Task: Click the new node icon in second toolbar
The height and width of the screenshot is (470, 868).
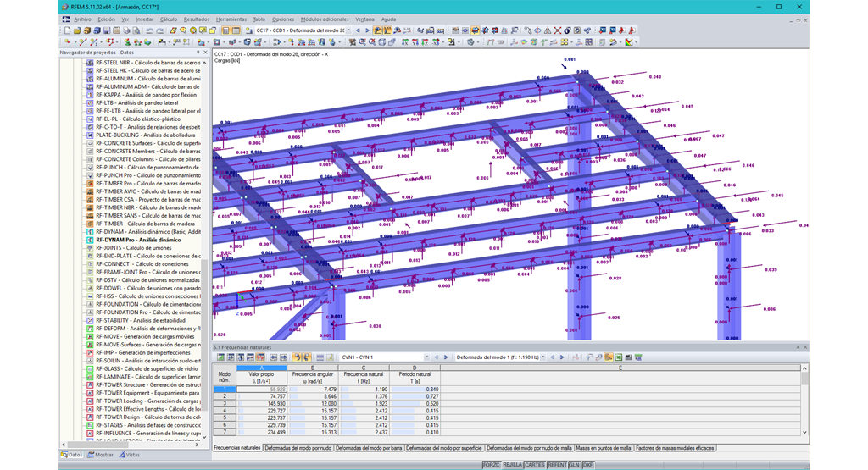Action: 67,41
